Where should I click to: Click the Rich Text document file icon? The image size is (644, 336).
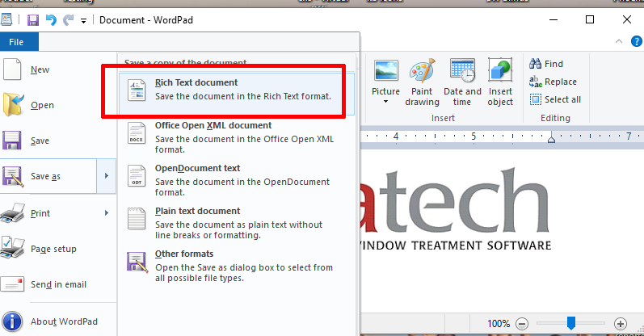coord(137,90)
